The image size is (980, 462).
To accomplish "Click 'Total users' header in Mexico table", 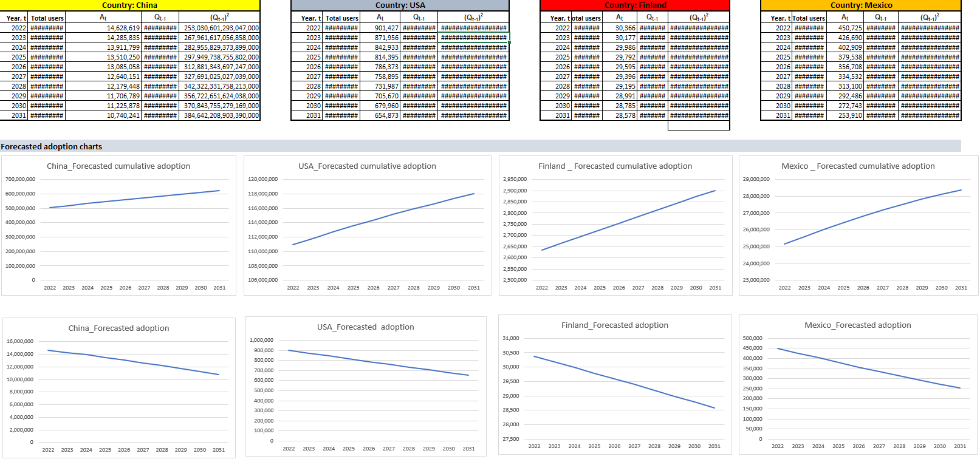I will (x=809, y=18).
